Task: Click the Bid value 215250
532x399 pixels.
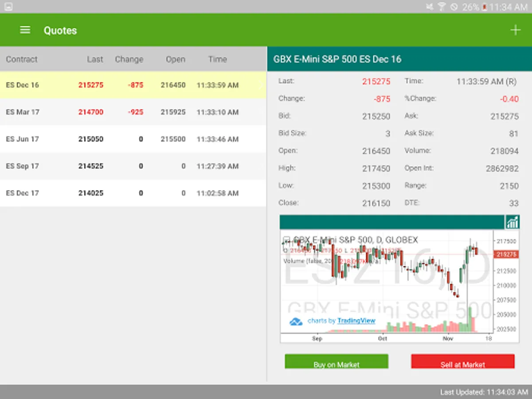Action: coord(376,117)
